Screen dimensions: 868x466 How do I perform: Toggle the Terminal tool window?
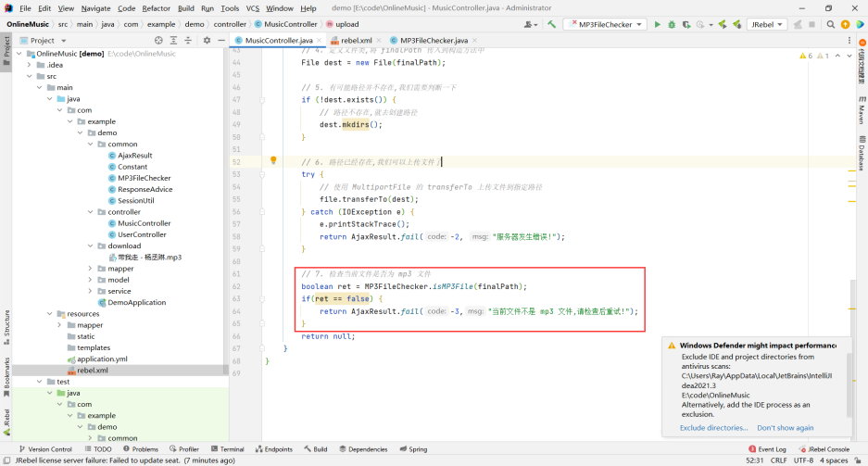tap(227, 449)
